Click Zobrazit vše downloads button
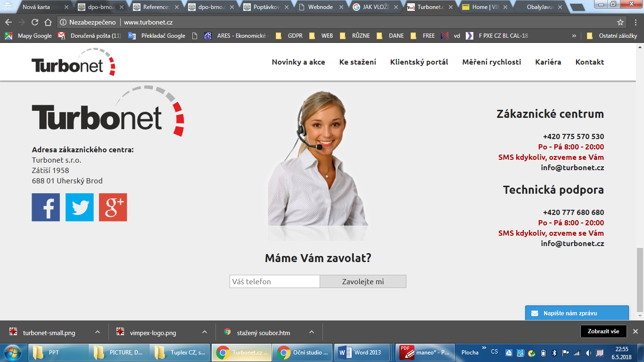644x362 pixels. [603, 331]
